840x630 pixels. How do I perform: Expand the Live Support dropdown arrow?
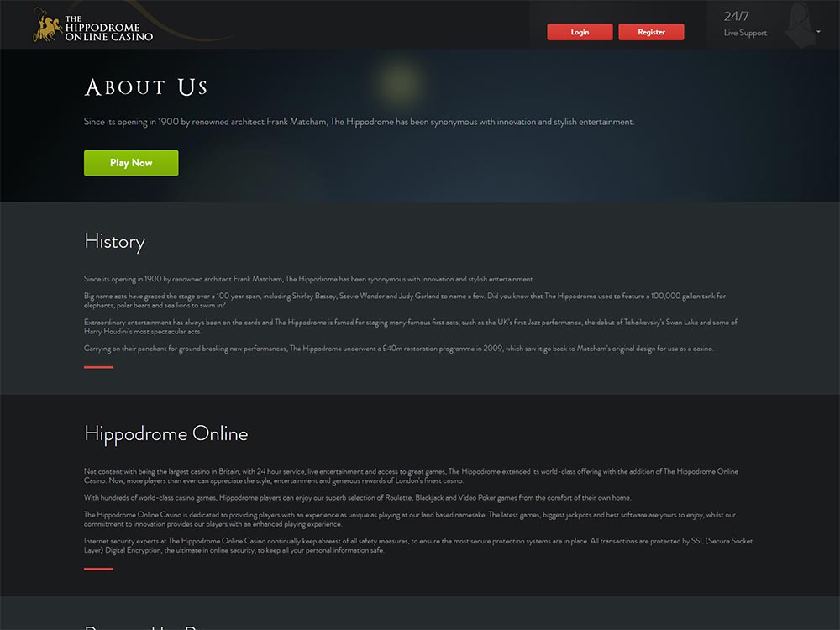818,32
